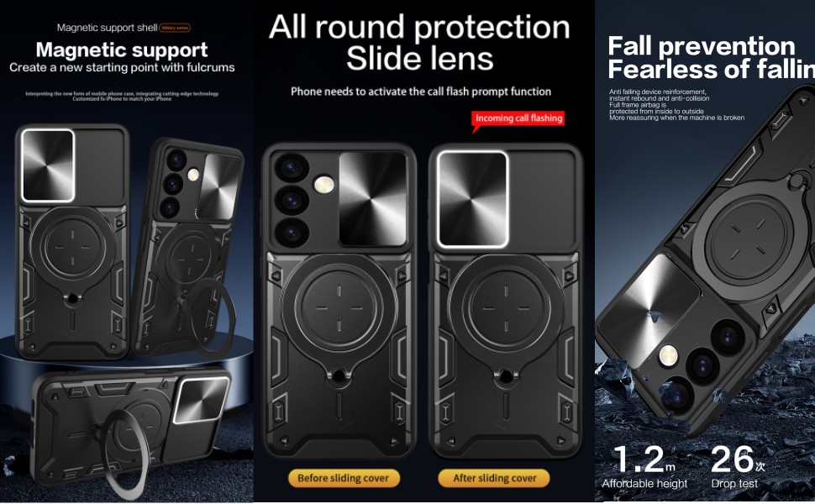Click the 'Anti falling device reinforcement' description text

(x=676, y=105)
